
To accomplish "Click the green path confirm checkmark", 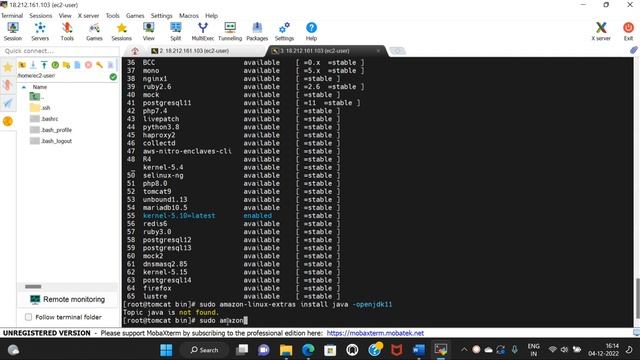I will (113, 76).
